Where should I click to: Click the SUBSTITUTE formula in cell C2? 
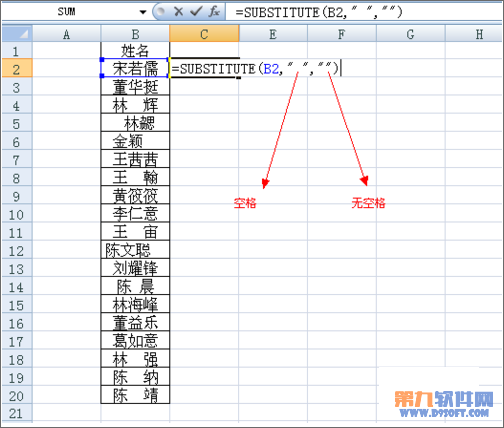[255, 68]
